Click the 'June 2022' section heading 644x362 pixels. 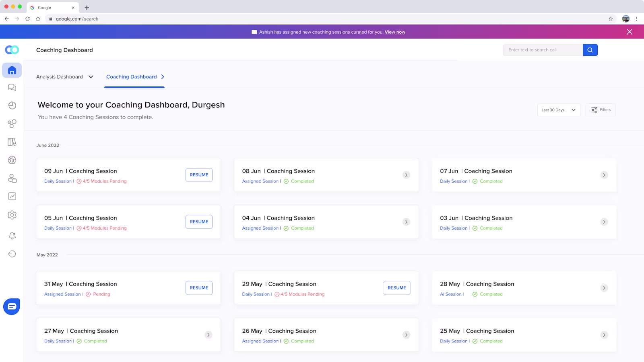coord(48,145)
